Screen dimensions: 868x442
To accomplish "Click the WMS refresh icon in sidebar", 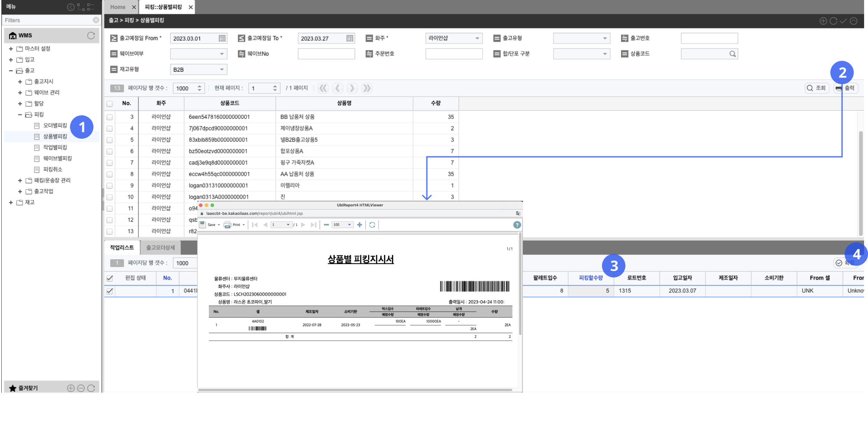I will point(91,36).
